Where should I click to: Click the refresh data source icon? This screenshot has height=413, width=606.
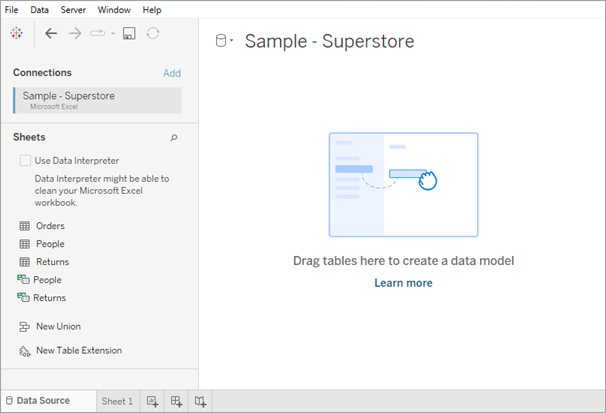[153, 33]
